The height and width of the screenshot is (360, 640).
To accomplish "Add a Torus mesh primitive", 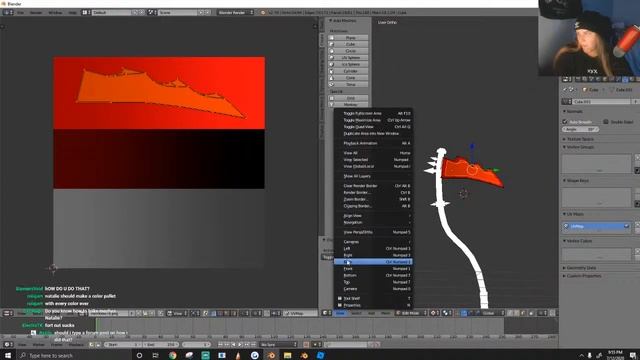I will click(x=349, y=84).
